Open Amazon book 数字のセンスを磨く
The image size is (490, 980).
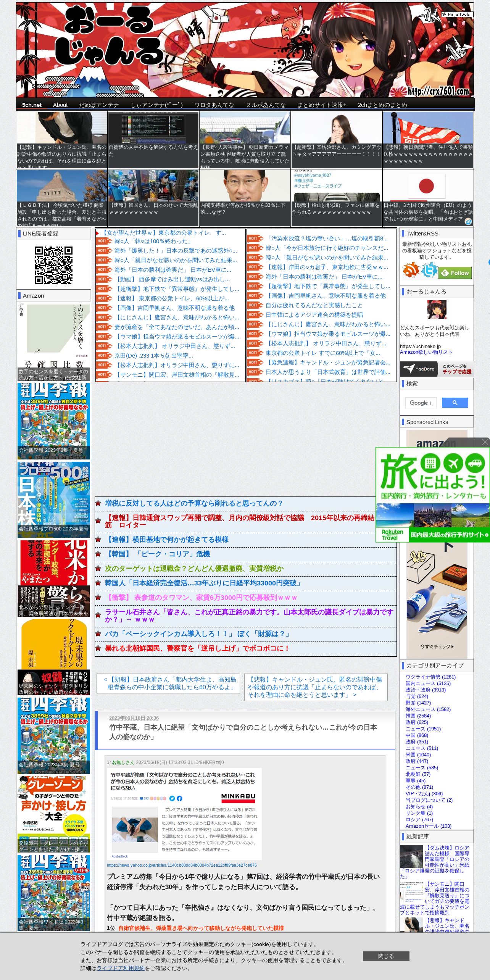coord(53,342)
